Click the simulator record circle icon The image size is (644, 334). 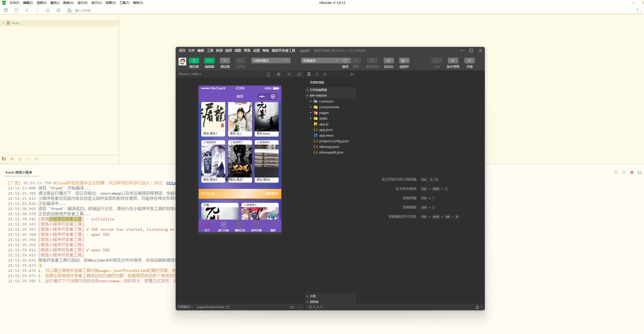click(279, 74)
